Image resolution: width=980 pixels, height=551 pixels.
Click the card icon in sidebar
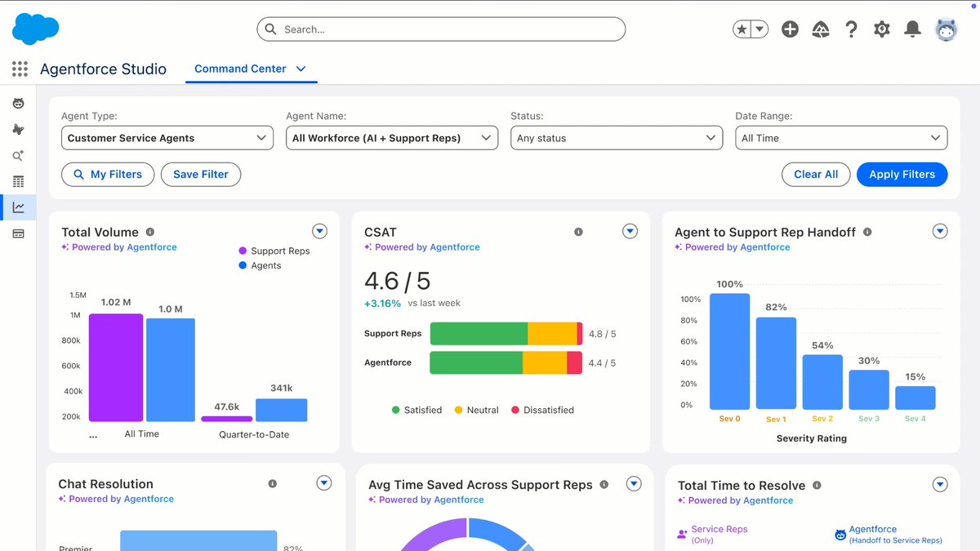pos(18,233)
